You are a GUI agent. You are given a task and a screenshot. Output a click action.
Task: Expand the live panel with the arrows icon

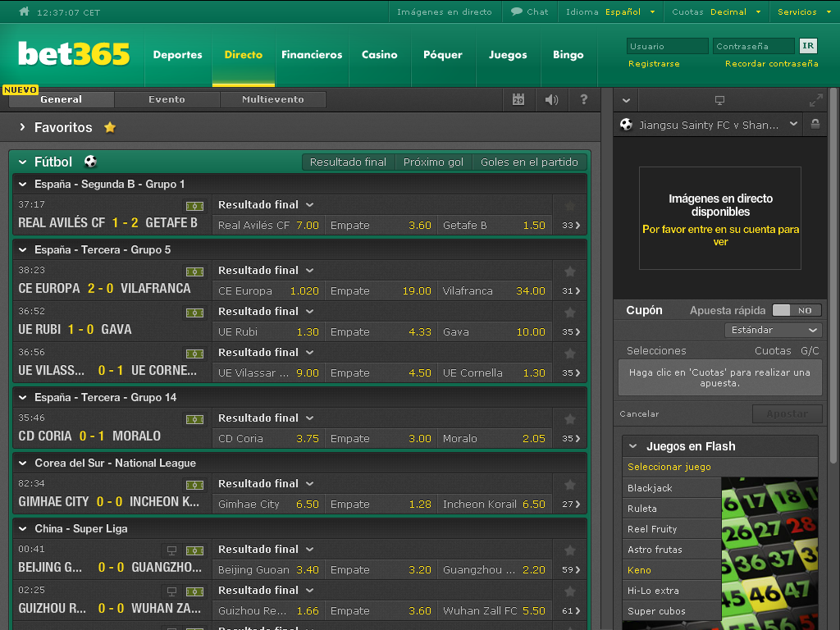tap(816, 100)
